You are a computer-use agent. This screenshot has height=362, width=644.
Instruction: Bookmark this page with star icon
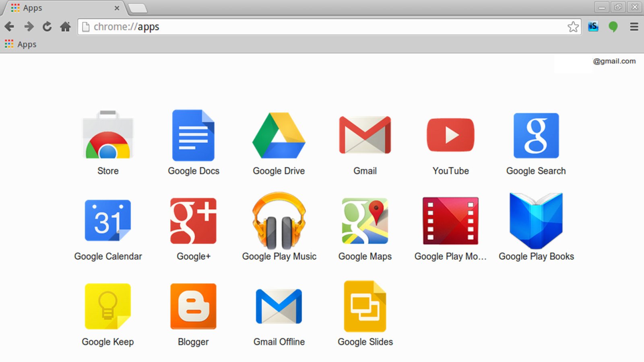click(x=573, y=27)
